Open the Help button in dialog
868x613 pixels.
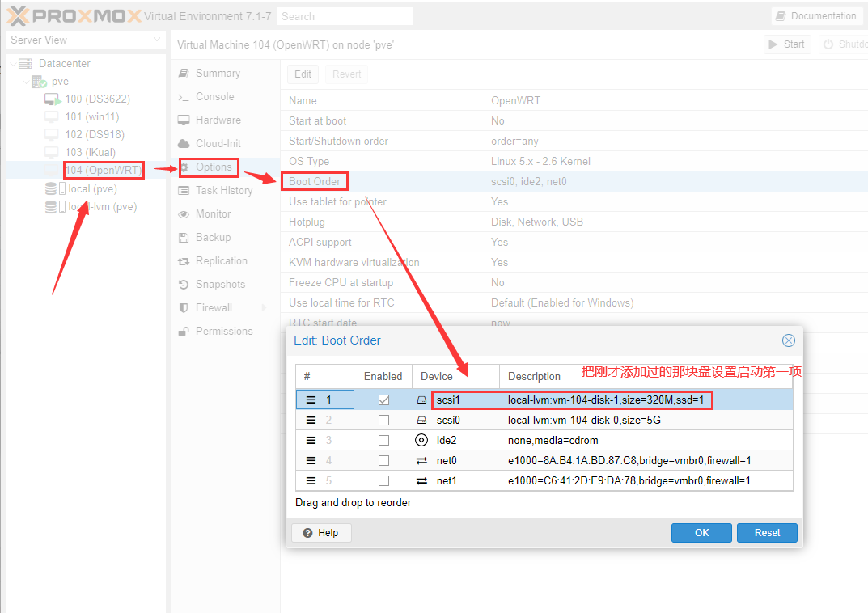coord(321,533)
